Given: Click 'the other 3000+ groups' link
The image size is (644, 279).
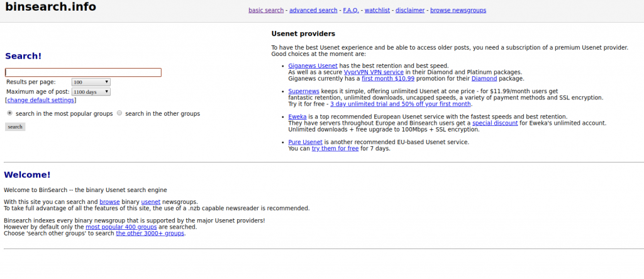Looking at the screenshot, I should tap(150, 233).
